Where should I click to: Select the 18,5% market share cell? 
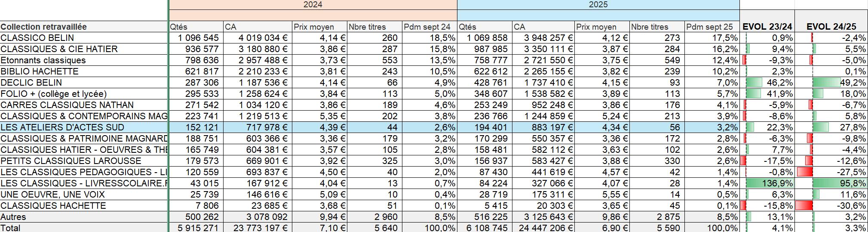(429, 38)
